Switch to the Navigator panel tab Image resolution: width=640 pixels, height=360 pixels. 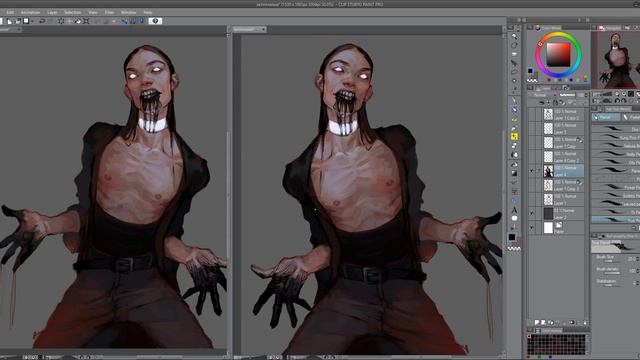click(x=609, y=28)
